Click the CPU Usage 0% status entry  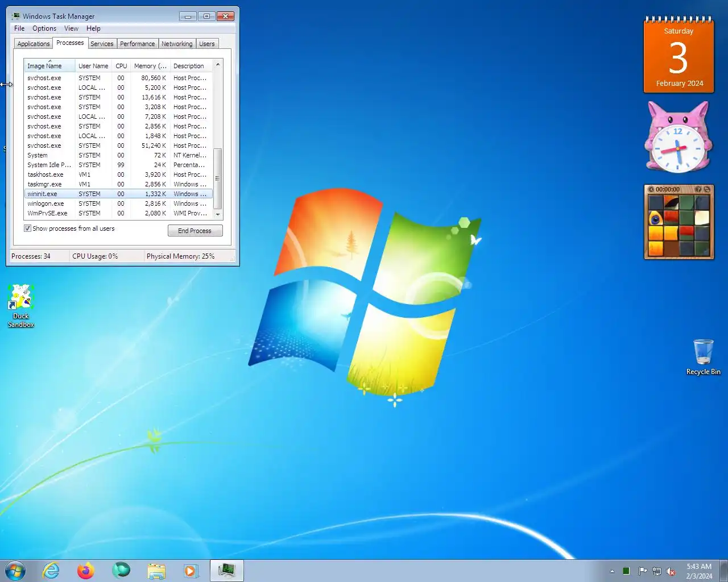[x=95, y=256]
